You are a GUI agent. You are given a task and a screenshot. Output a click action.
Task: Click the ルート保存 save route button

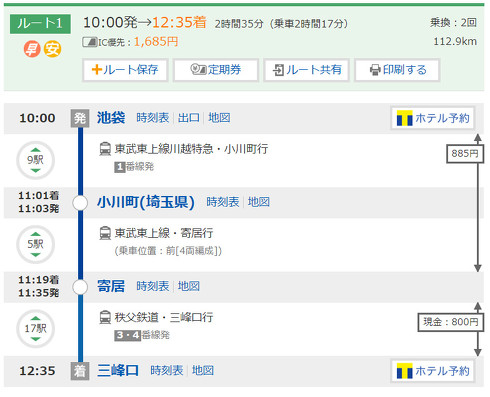pos(125,70)
